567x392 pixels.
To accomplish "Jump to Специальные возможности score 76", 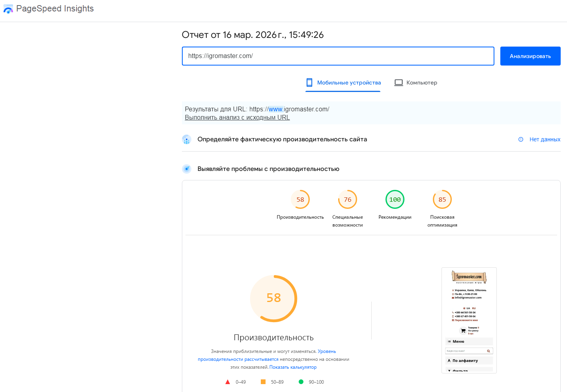I will click(x=348, y=200).
